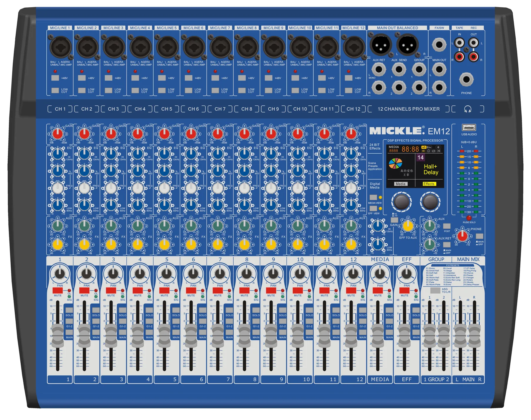
Task: Click the USB AUDIO port
Action: (469, 127)
